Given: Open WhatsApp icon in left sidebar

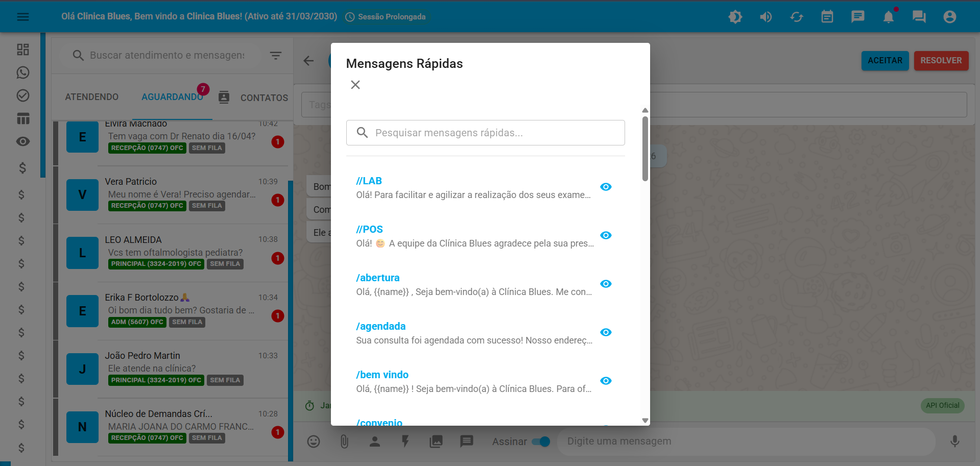Looking at the screenshot, I should click(x=23, y=72).
